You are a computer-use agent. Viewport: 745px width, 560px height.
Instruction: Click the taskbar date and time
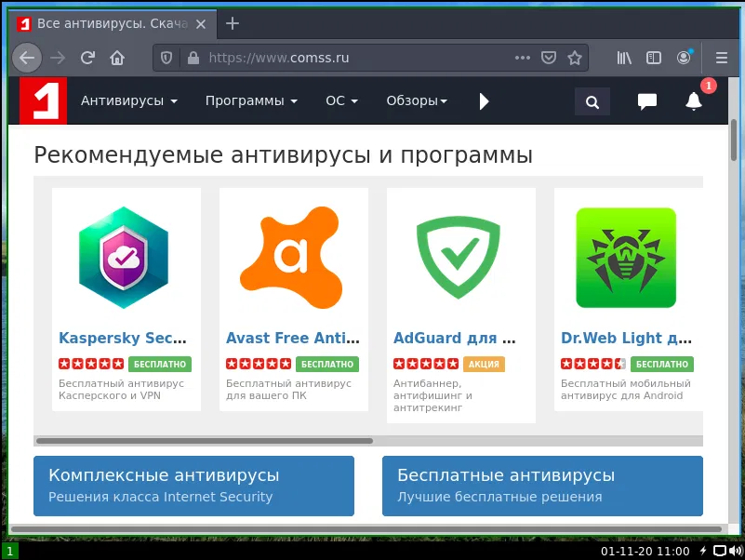(645, 552)
